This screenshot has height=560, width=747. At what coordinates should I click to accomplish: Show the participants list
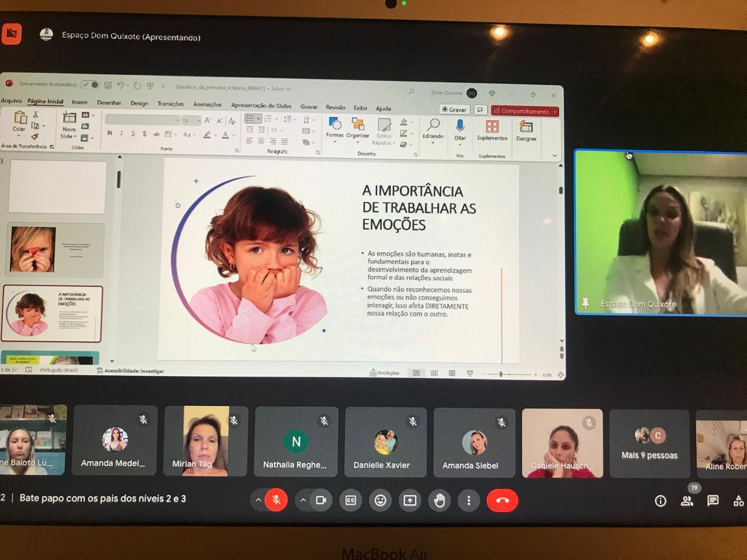[687, 501]
